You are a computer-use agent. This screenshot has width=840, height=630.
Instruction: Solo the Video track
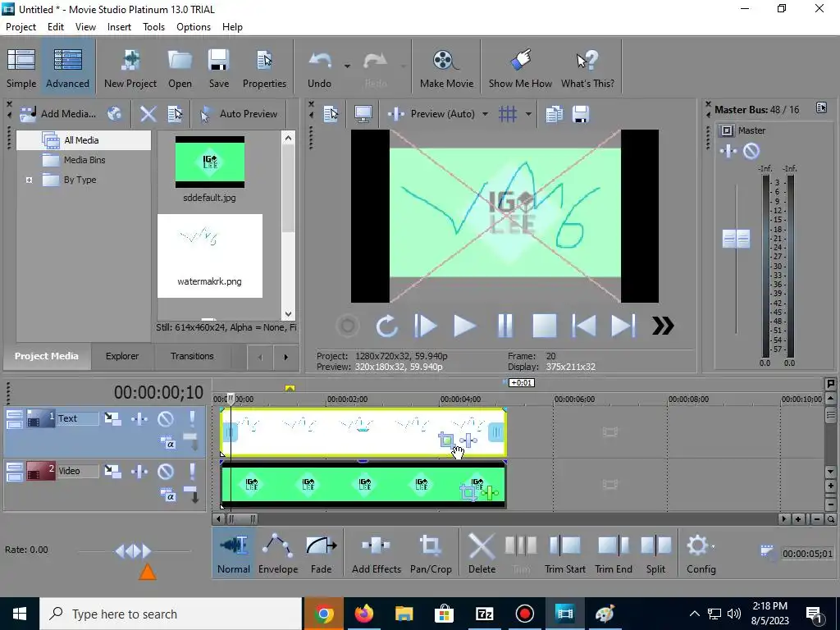pyautogui.click(x=192, y=472)
